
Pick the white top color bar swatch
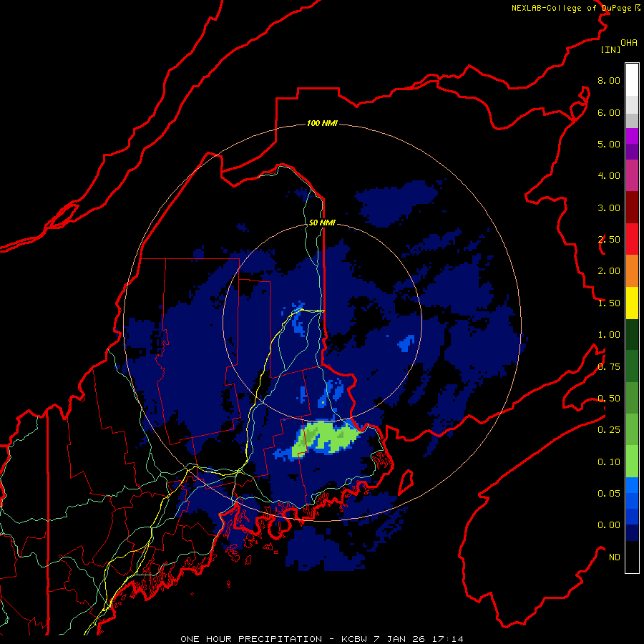click(x=632, y=80)
